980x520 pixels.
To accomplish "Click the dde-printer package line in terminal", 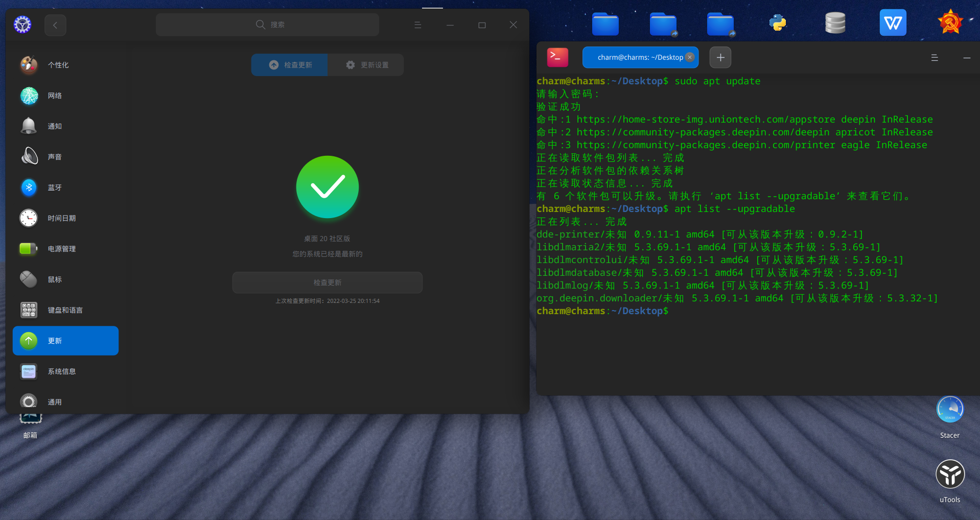I will point(700,234).
